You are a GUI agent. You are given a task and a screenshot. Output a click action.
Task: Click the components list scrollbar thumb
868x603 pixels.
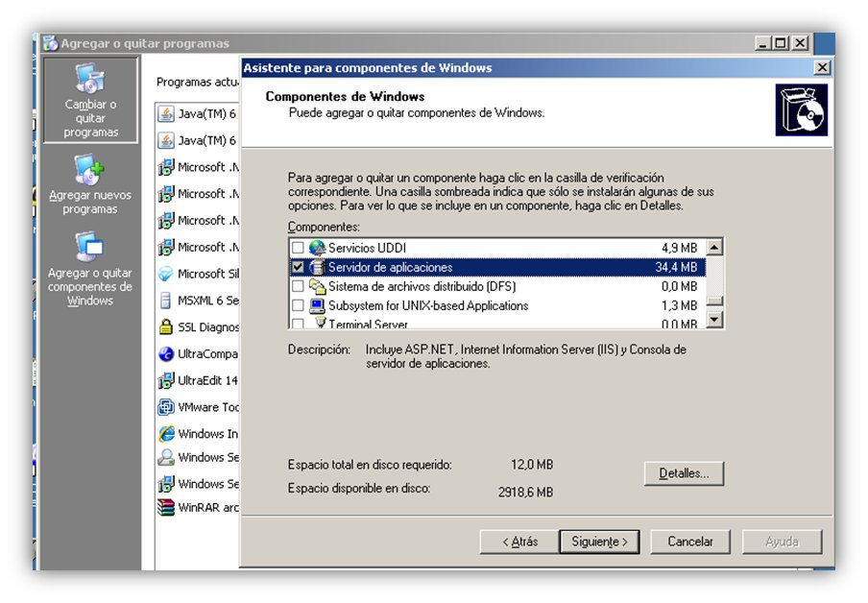pos(714,301)
